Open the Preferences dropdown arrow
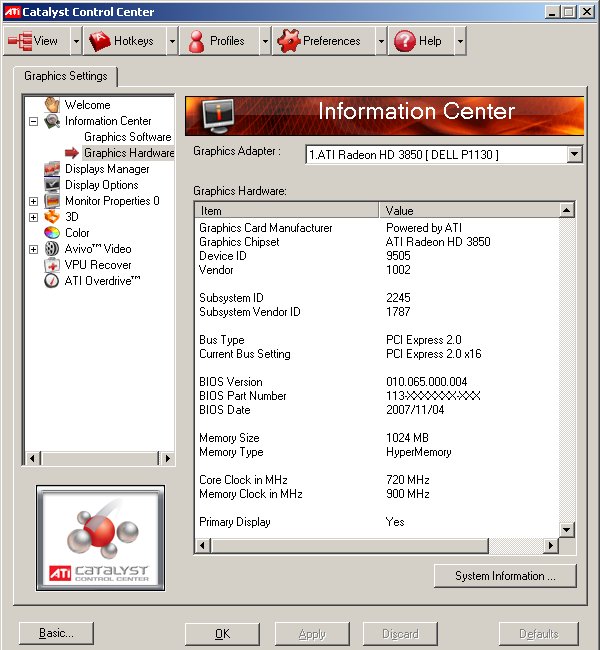600x650 pixels. click(381, 41)
